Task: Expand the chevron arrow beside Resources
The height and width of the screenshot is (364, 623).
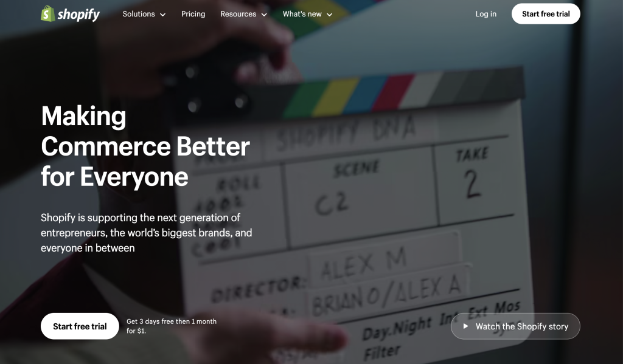Action: [x=264, y=15]
